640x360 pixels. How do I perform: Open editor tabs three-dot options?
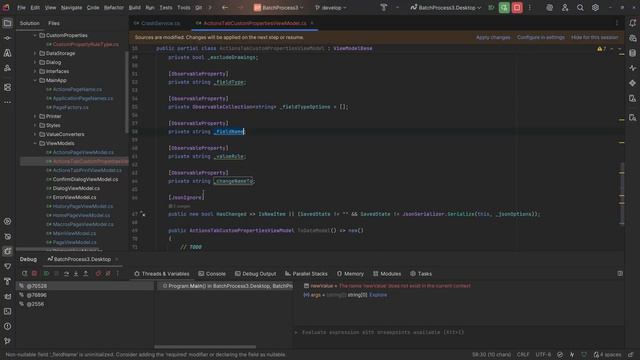tap(617, 23)
